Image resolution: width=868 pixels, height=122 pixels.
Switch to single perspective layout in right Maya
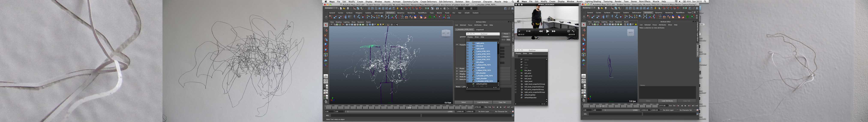point(584,76)
